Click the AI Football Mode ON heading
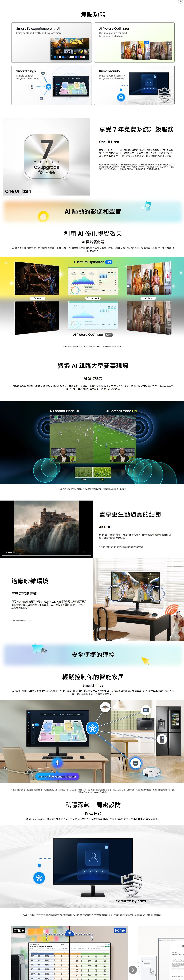The height and width of the screenshot is (980, 184). pyautogui.click(x=122, y=411)
